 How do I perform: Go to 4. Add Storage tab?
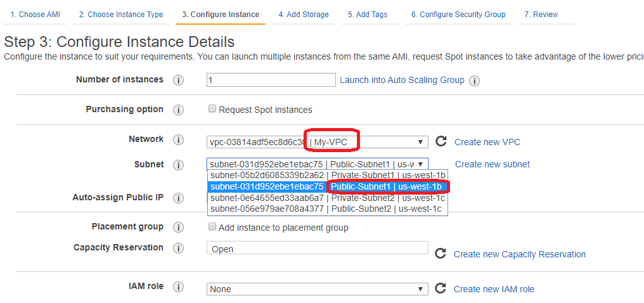click(304, 15)
